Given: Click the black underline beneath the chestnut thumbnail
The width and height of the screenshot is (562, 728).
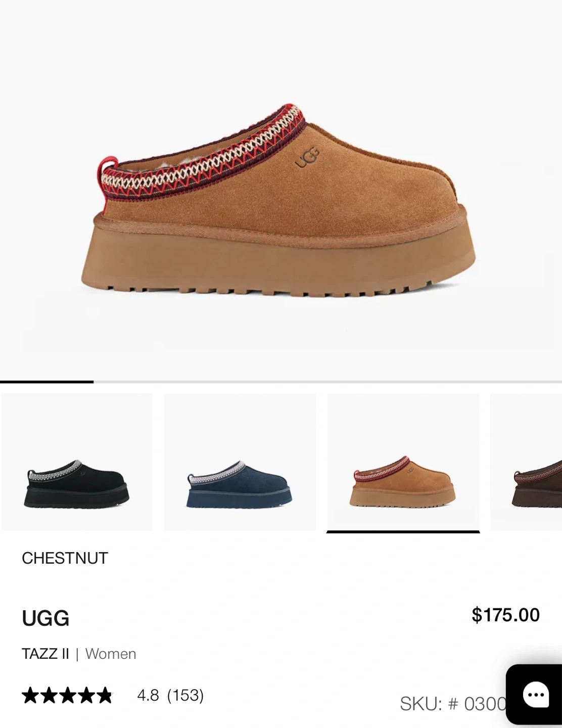Looking at the screenshot, I should click(x=403, y=532).
